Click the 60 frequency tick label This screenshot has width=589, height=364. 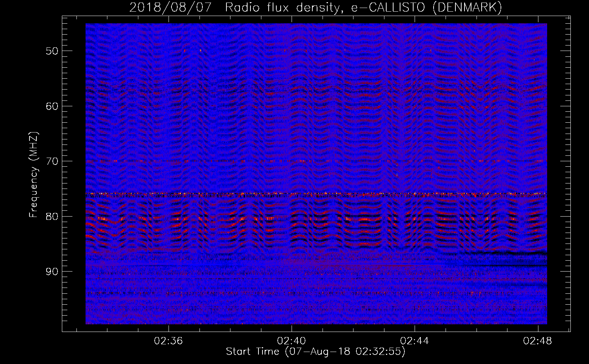(x=52, y=106)
